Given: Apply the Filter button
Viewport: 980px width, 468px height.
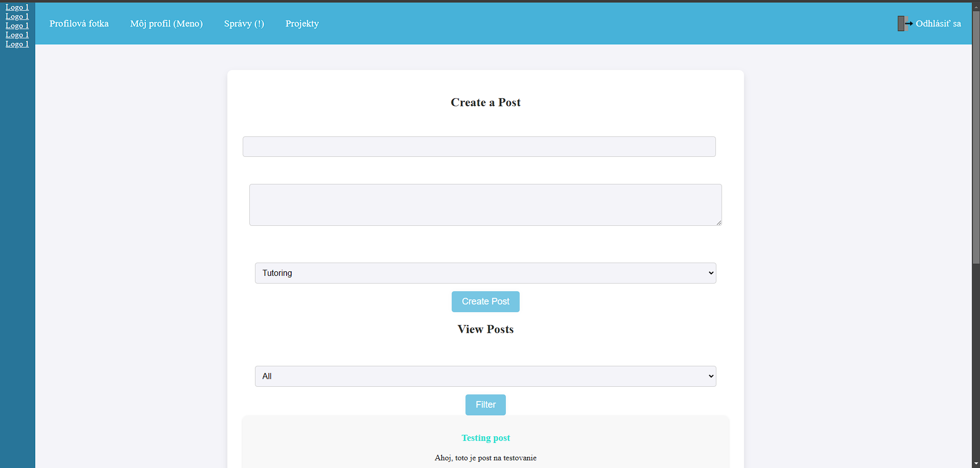Looking at the screenshot, I should click(x=485, y=405).
